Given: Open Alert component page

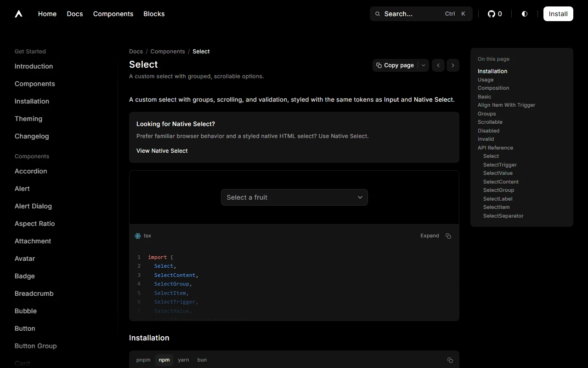Looking at the screenshot, I should point(22,189).
